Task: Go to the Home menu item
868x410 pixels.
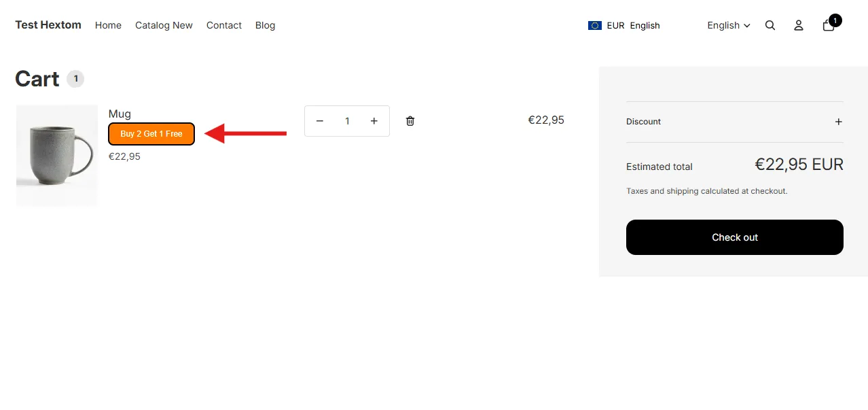Action: pyautogui.click(x=108, y=25)
